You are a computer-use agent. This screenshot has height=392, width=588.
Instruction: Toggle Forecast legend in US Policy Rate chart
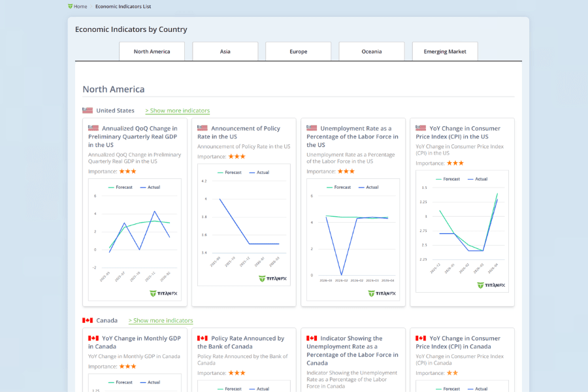(x=229, y=172)
